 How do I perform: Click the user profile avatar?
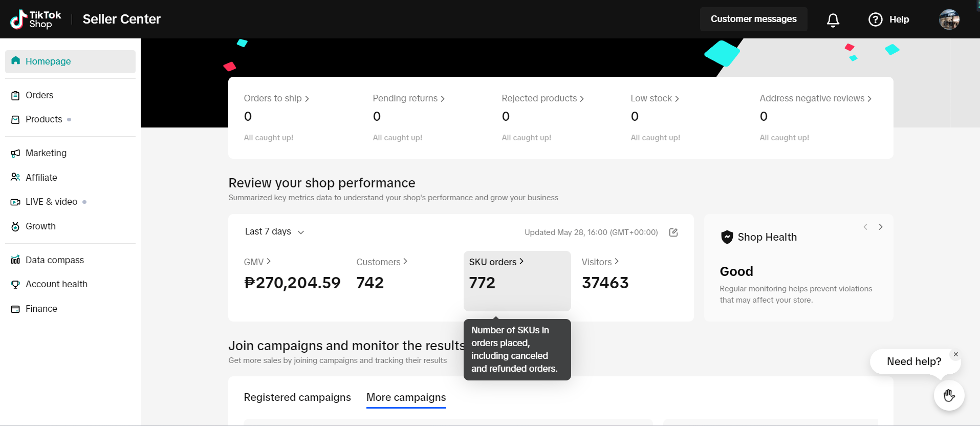pyautogui.click(x=949, y=19)
